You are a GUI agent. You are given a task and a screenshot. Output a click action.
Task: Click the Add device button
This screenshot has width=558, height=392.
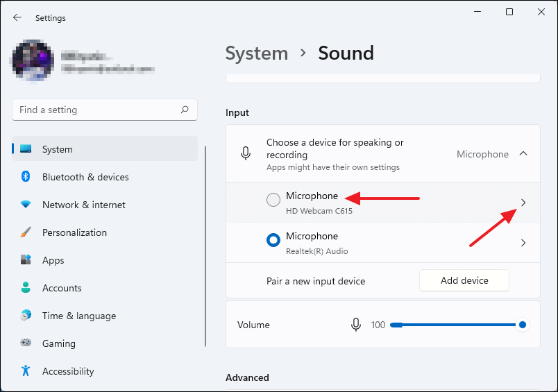464,280
